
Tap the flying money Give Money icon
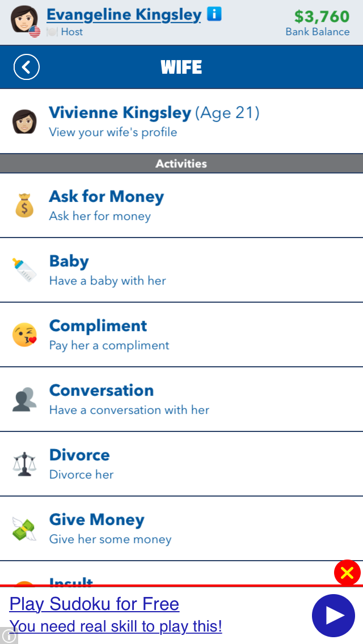pyautogui.click(x=24, y=528)
